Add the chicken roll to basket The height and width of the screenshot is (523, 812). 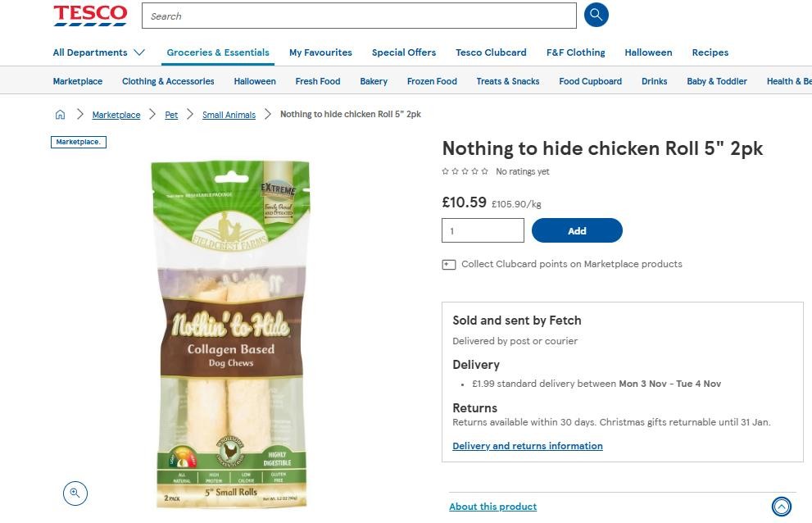pyautogui.click(x=577, y=230)
